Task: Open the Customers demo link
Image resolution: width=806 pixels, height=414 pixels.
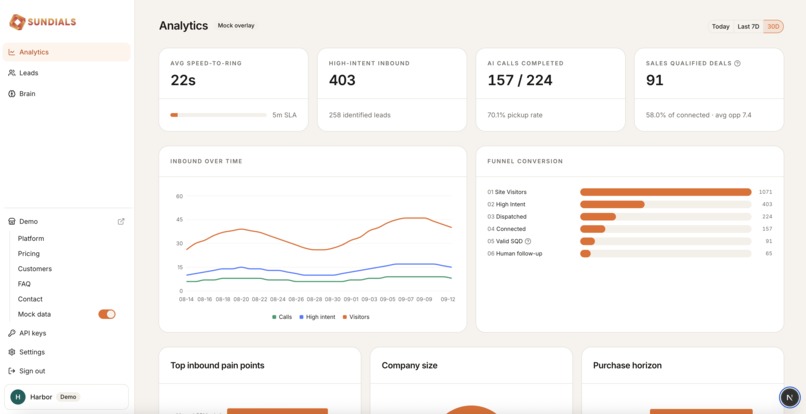Action: [35, 269]
